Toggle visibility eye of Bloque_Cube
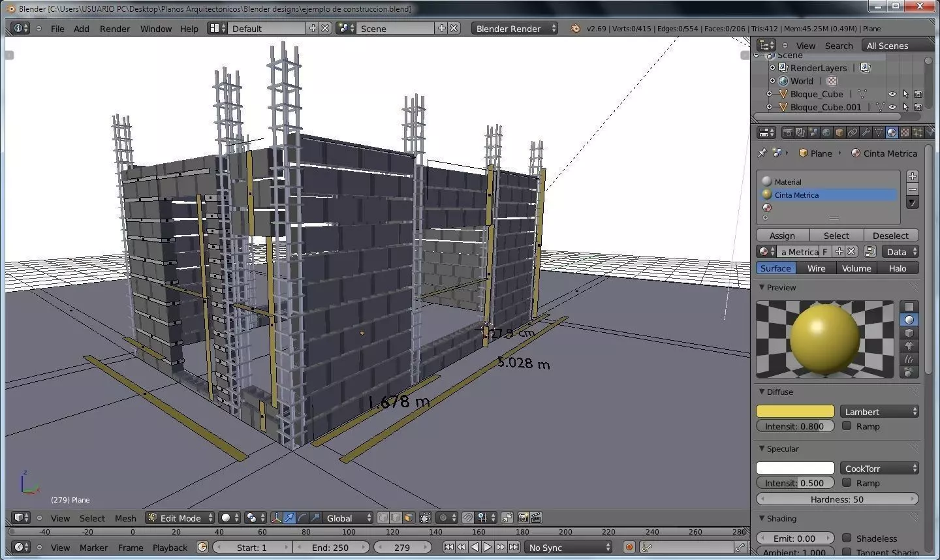The width and height of the screenshot is (940, 560). 892,94
